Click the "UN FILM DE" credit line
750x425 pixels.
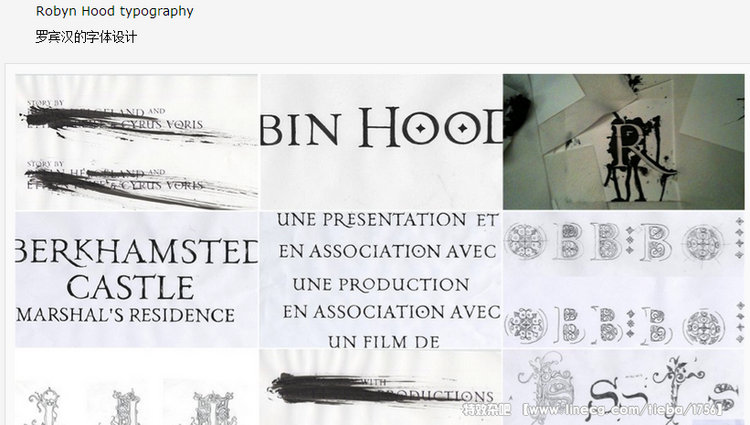coord(384,342)
